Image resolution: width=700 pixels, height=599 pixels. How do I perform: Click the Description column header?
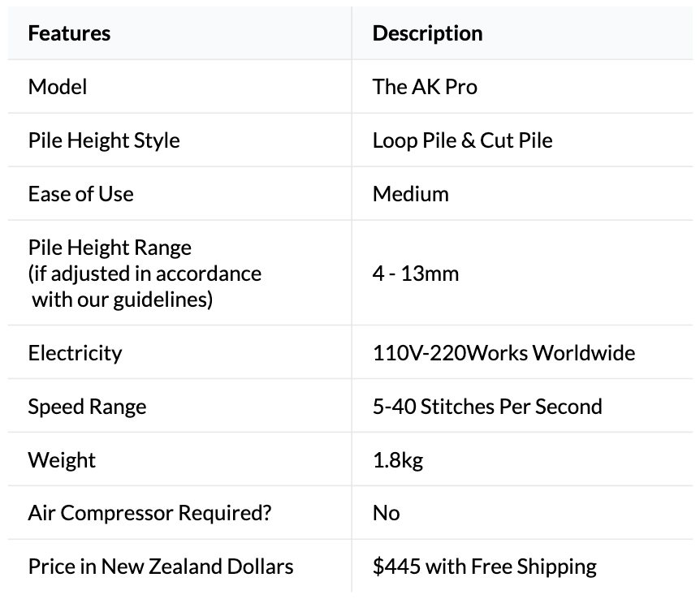pyautogui.click(x=427, y=33)
